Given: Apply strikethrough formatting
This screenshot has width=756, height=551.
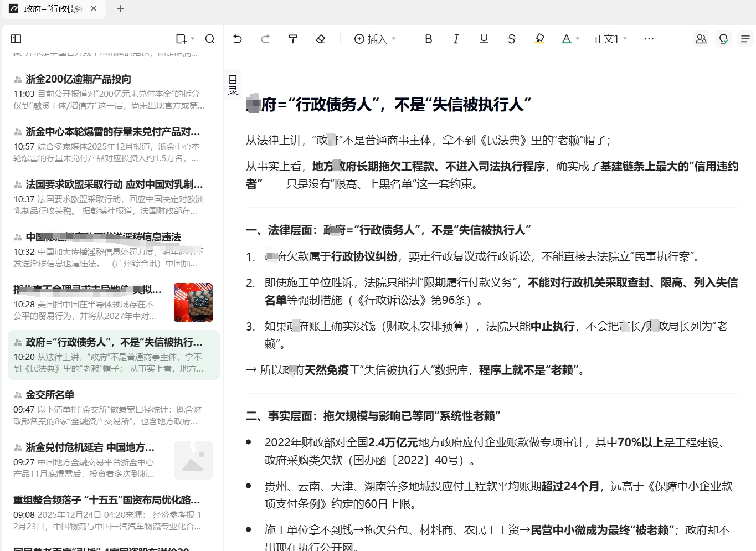Looking at the screenshot, I should click(511, 39).
